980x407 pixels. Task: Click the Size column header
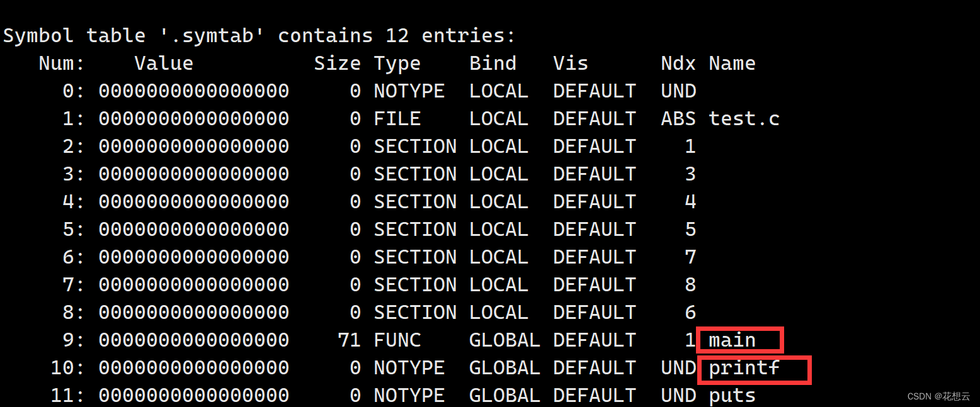pyautogui.click(x=337, y=64)
